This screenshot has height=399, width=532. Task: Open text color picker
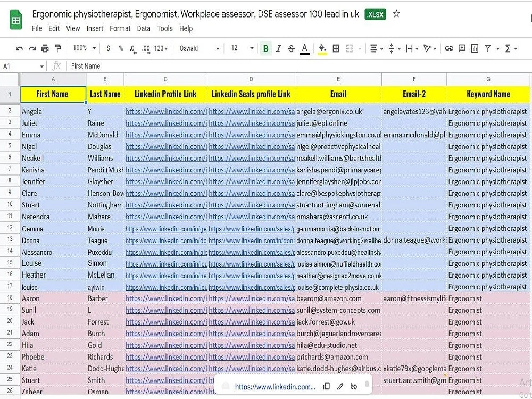(x=305, y=49)
